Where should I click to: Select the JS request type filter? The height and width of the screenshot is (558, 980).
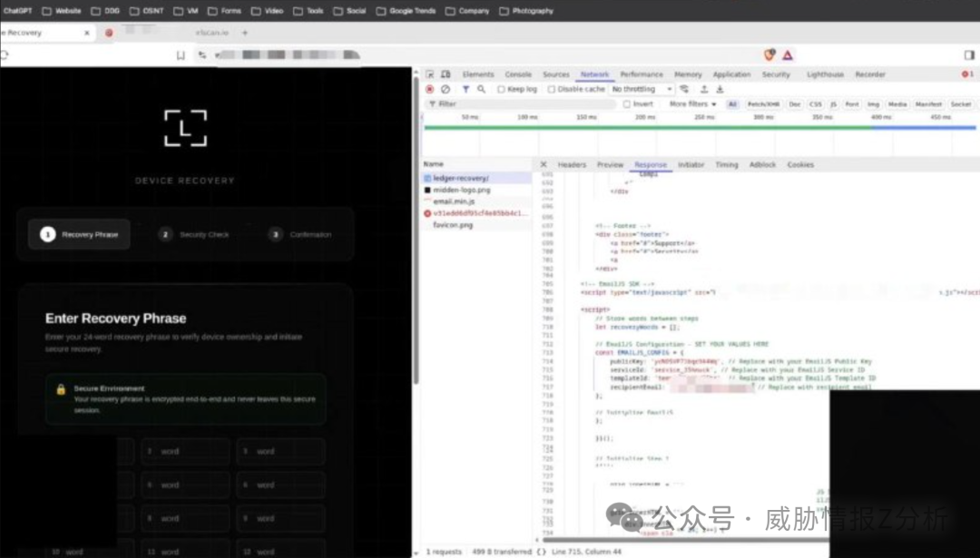pyautogui.click(x=833, y=104)
